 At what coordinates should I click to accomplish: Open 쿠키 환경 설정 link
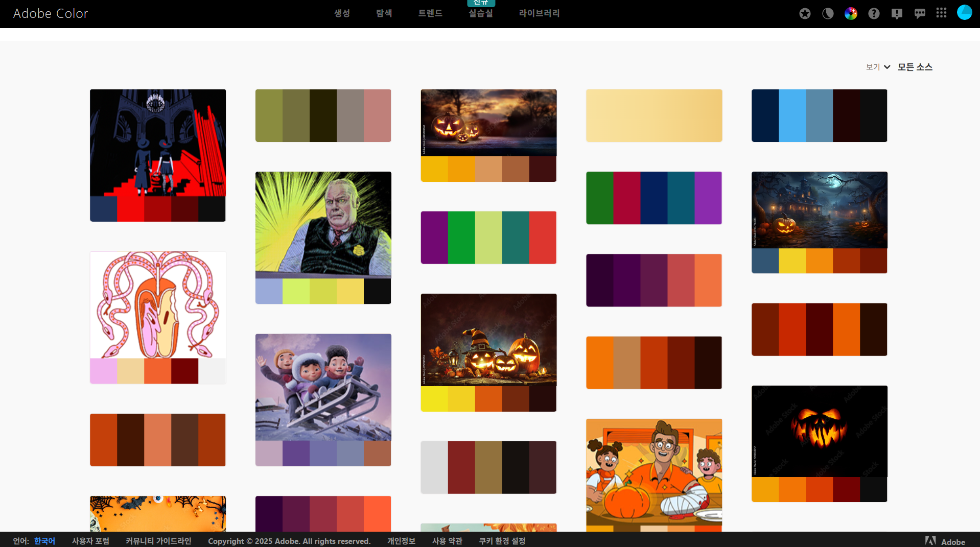(502, 541)
